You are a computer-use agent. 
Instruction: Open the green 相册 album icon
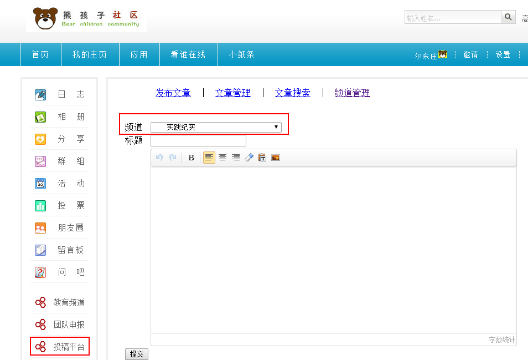[40, 117]
